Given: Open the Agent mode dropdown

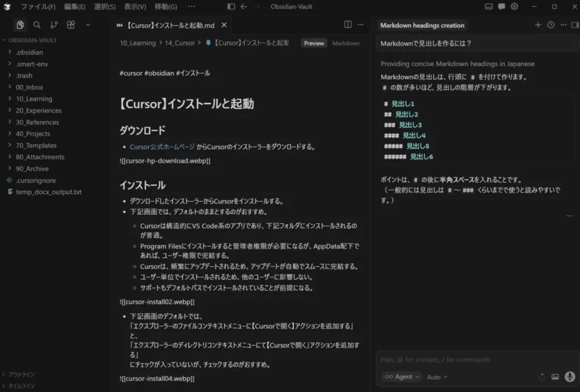Looking at the screenshot, I should pos(401,377).
